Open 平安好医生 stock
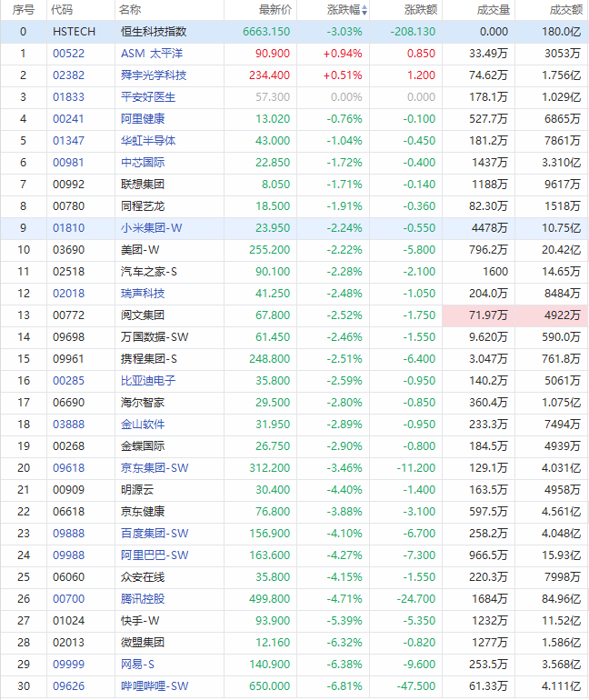The width and height of the screenshot is (589, 700). tap(148, 97)
